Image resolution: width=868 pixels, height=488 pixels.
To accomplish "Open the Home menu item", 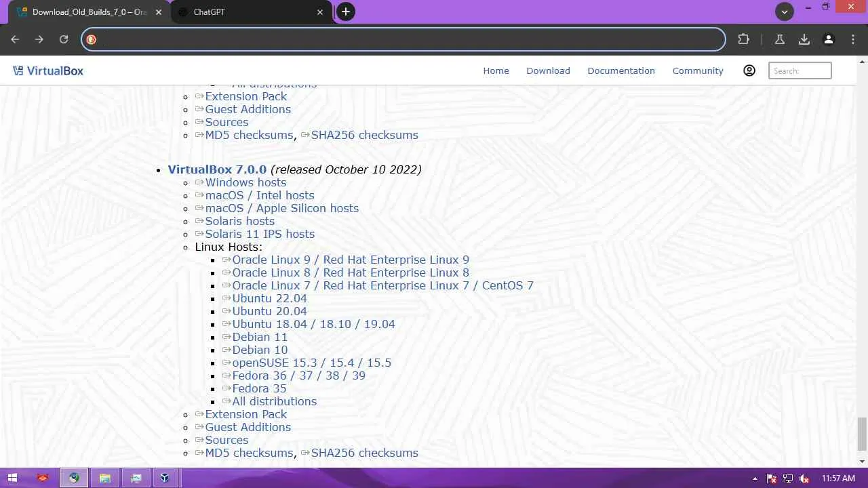I will click(496, 70).
